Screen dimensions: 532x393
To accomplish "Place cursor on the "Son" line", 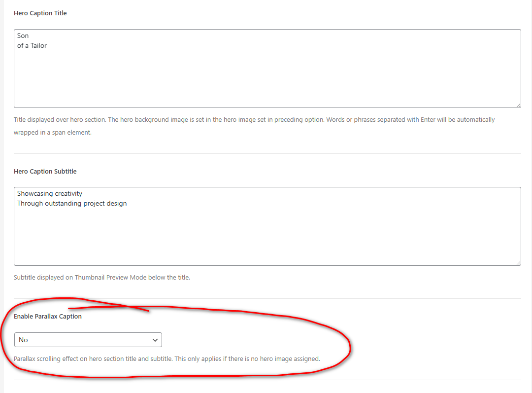I will point(23,36).
